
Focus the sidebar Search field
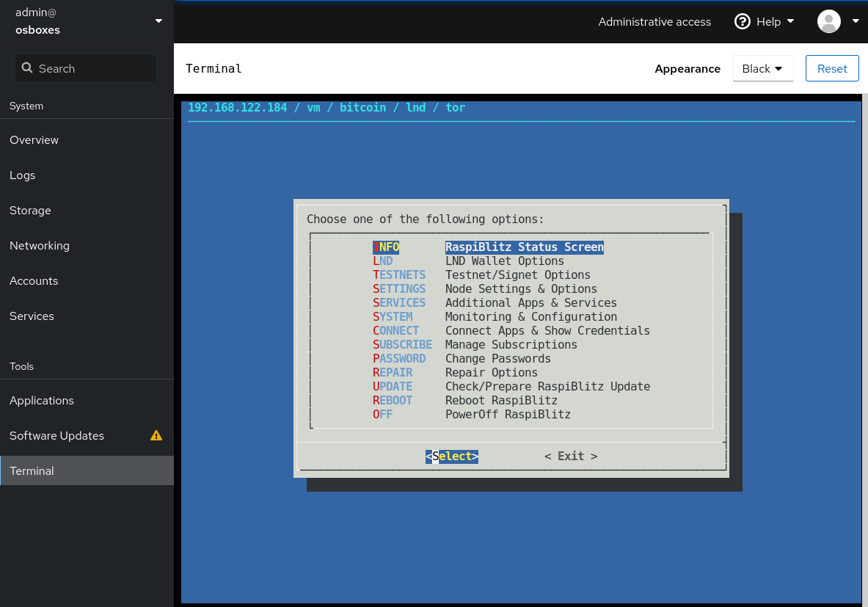(x=86, y=68)
